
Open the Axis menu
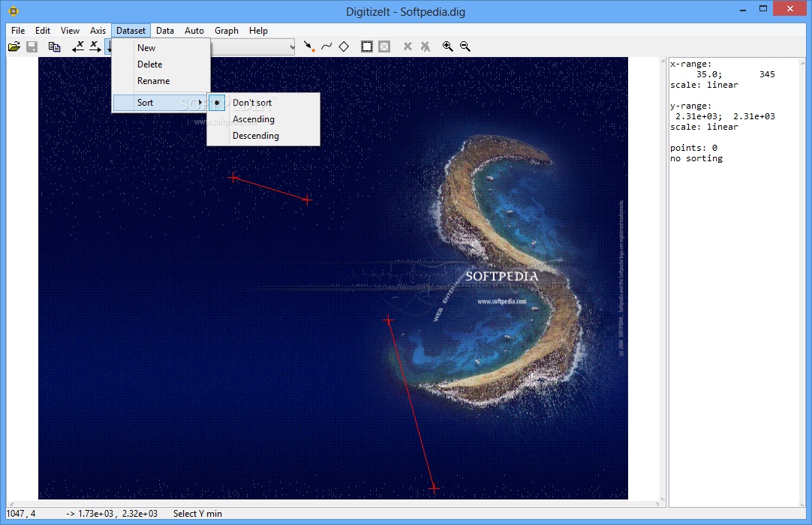[x=98, y=31]
